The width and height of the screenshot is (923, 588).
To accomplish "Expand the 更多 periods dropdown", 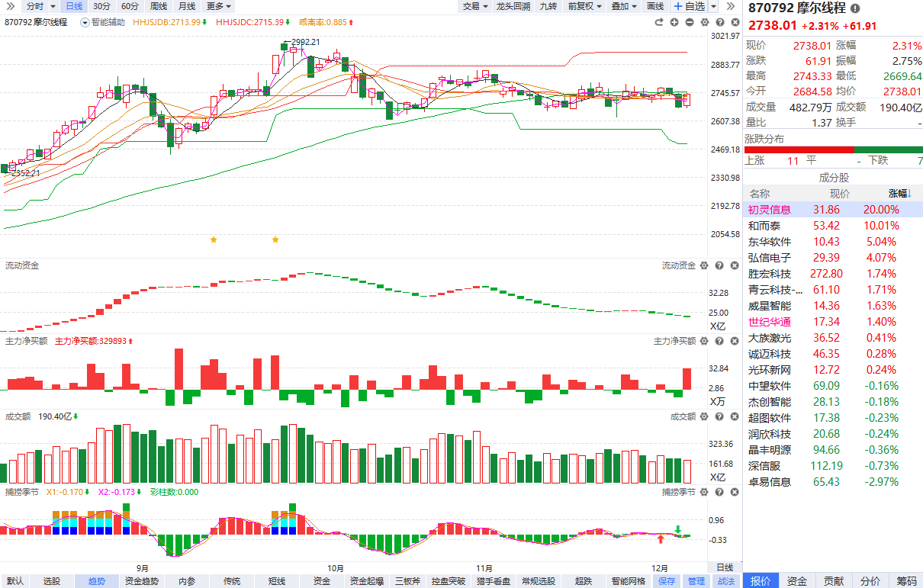I will click(219, 6).
